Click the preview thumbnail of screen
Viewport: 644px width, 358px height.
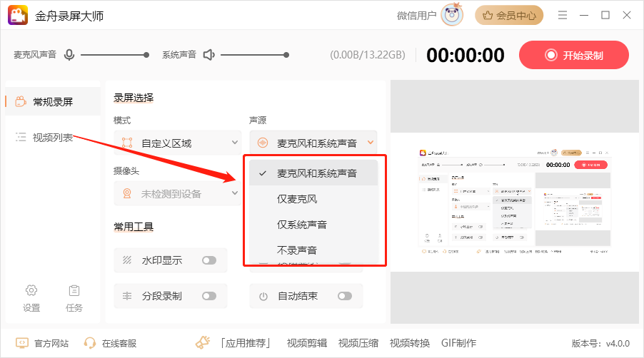coord(515,201)
